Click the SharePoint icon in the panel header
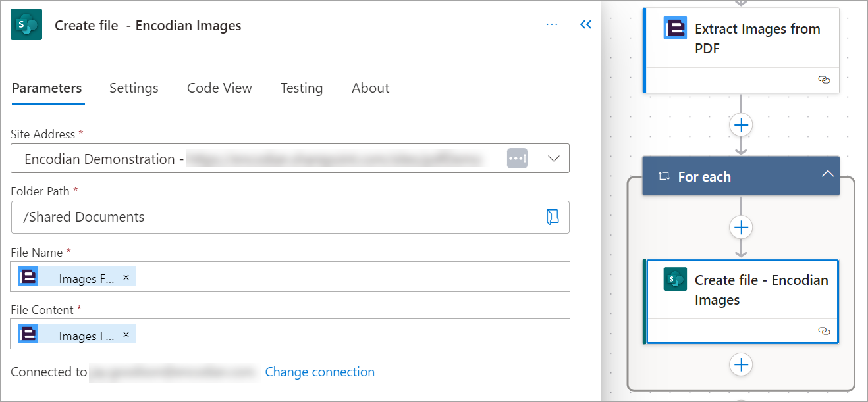This screenshot has width=868, height=402. click(26, 25)
